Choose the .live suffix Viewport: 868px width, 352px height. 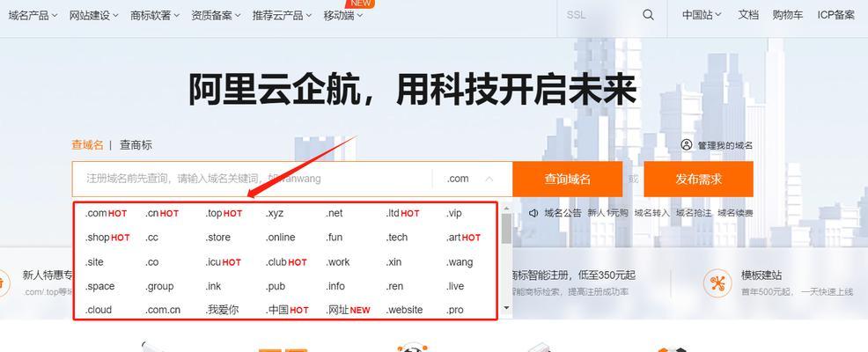click(x=455, y=286)
